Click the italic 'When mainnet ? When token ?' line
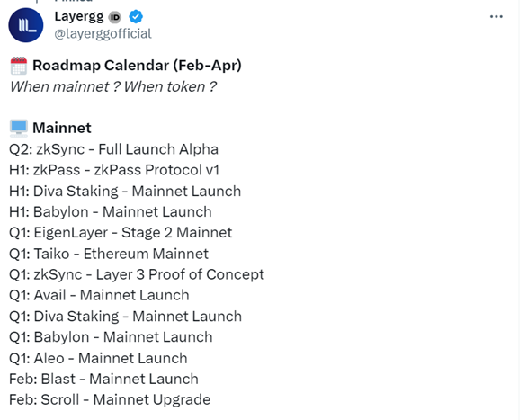This screenshot has width=527, height=420. (x=113, y=86)
